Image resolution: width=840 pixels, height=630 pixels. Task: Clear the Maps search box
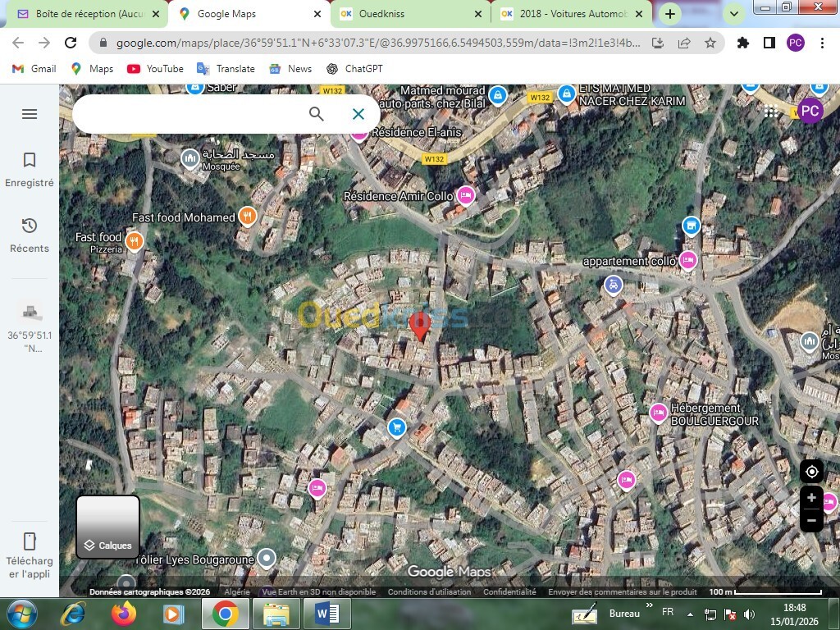pos(358,113)
